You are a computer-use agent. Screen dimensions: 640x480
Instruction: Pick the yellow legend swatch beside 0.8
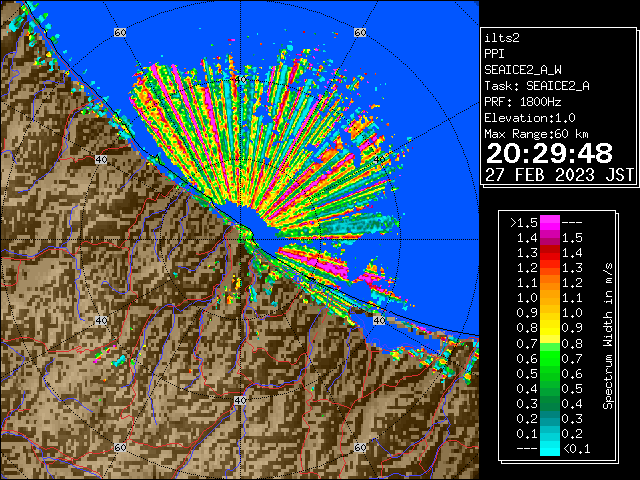(x=550, y=328)
